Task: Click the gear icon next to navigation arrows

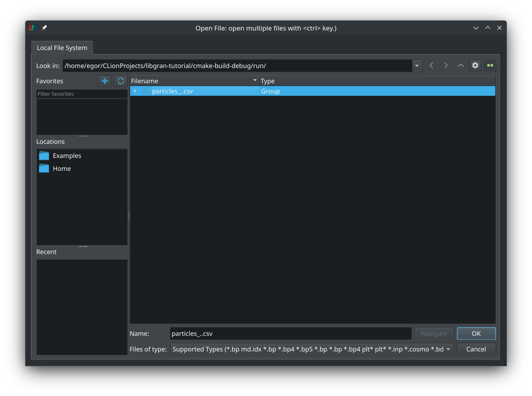Action: [475, 66]
